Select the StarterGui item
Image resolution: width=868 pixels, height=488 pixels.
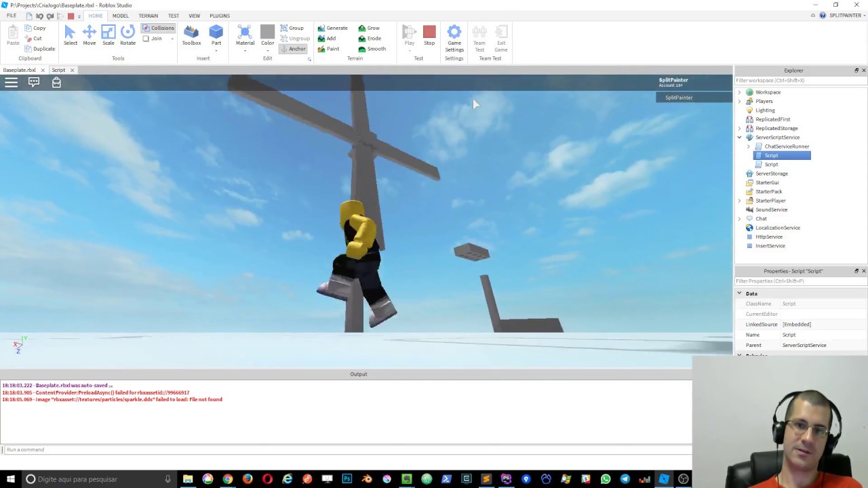(x=767, y=183)
